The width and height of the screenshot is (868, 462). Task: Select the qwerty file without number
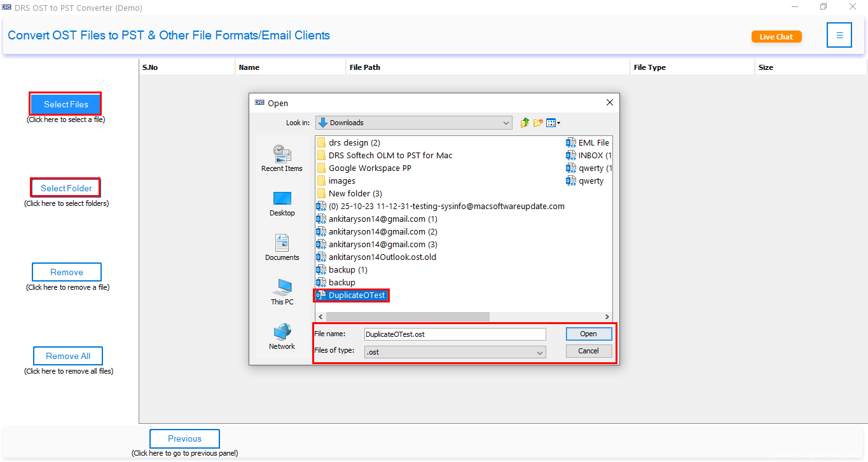pyautogui.click(x=585, y=181)
